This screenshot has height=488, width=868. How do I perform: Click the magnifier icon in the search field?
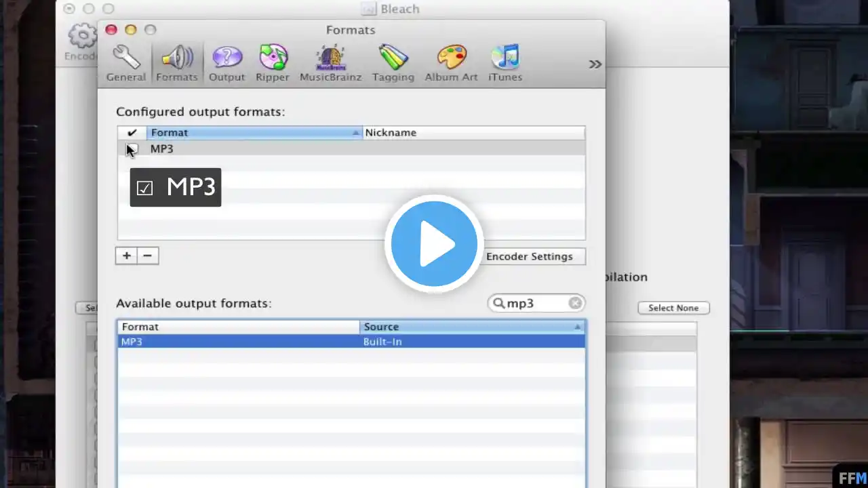coord(499,303)
